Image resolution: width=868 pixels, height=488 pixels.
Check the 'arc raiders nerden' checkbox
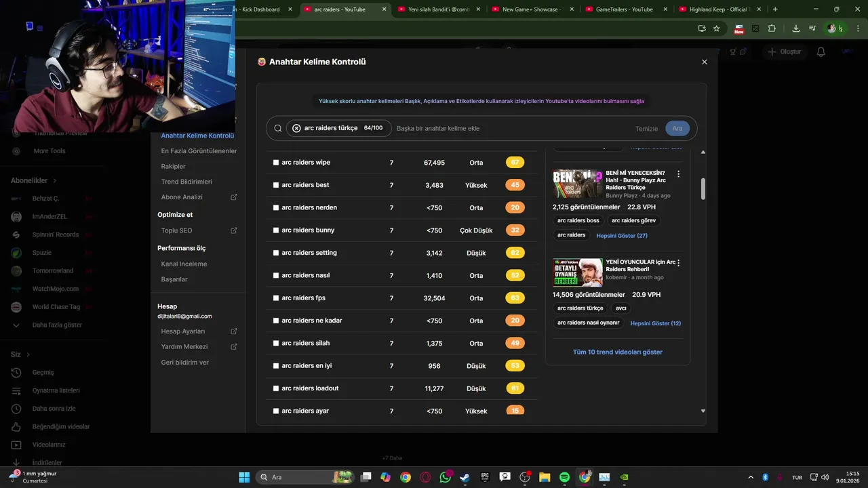pos(276,207)
